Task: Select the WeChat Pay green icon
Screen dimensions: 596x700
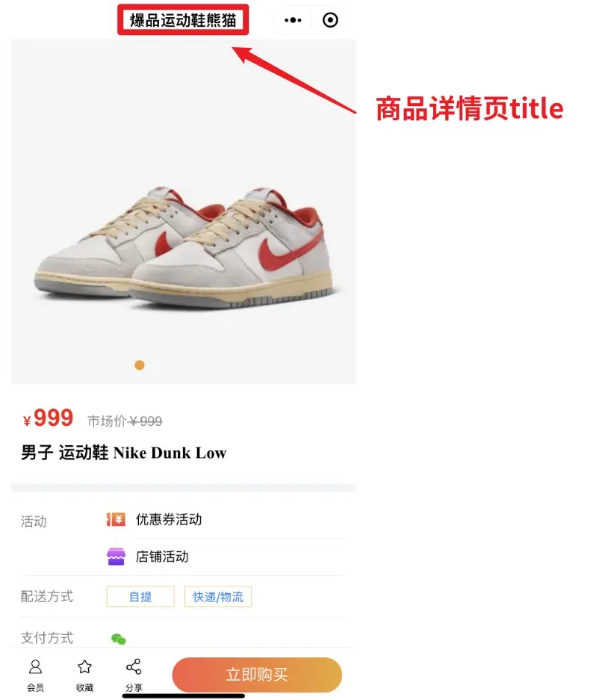Action: [118, 639]
